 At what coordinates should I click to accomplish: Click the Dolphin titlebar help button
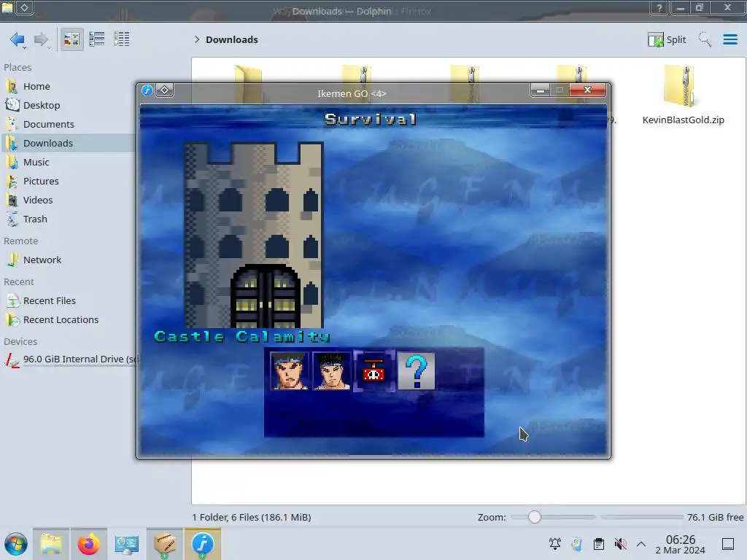pyautogui.click(x=659, y=7)
